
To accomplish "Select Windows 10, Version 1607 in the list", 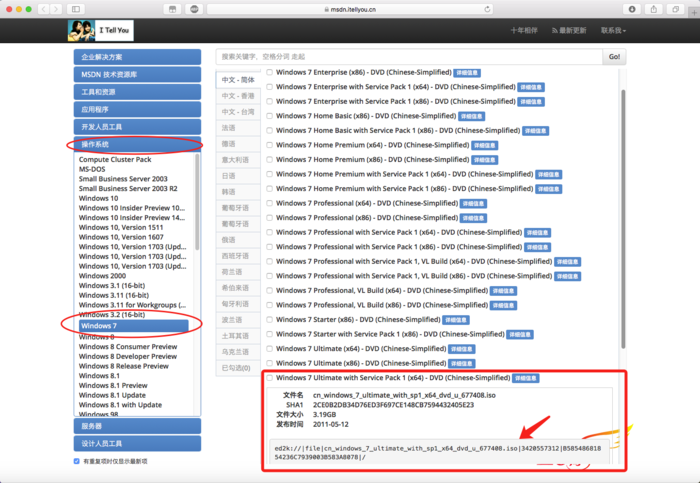I will click(121, 237).
